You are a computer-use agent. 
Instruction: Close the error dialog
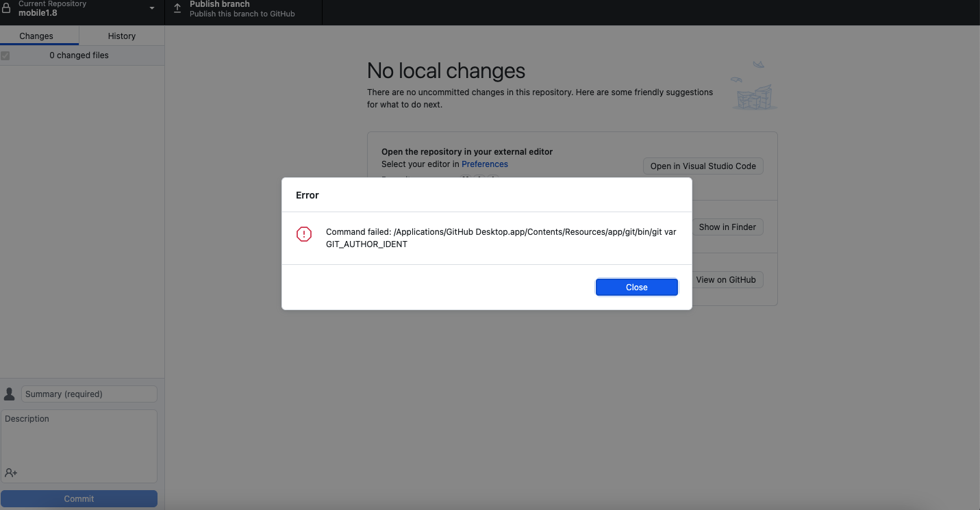(x=636, y=287)
